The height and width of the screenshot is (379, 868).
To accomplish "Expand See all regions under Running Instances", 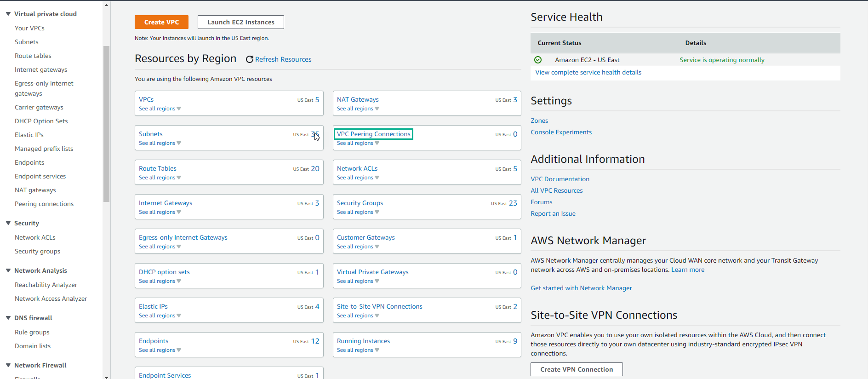I will click(x=358, y=350).
